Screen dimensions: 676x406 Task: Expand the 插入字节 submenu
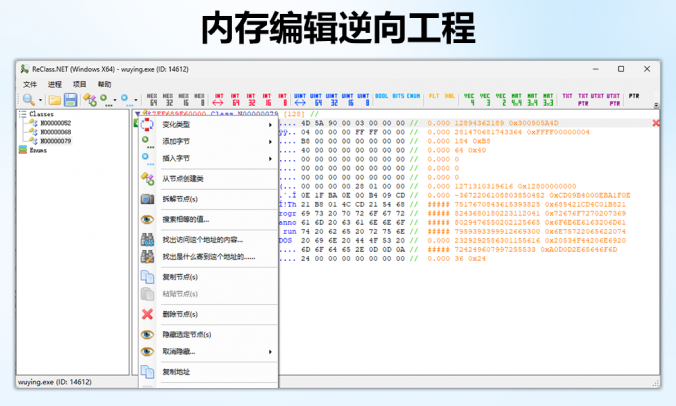208,158
